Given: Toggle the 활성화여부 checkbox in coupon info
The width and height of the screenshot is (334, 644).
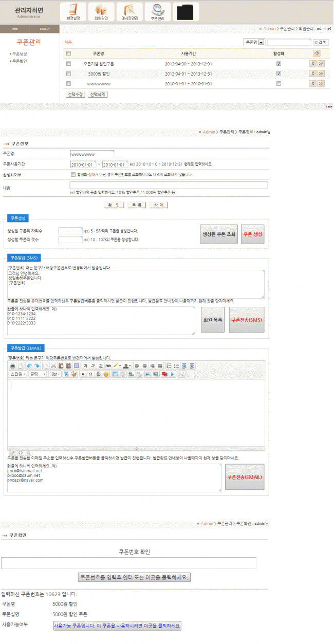Looking at the screenshot, I should [x=73, y=175].
